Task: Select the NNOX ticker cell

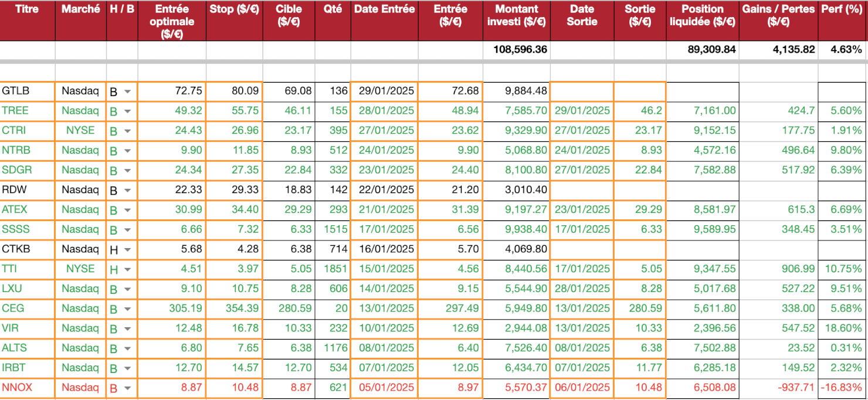Action: 28,388
